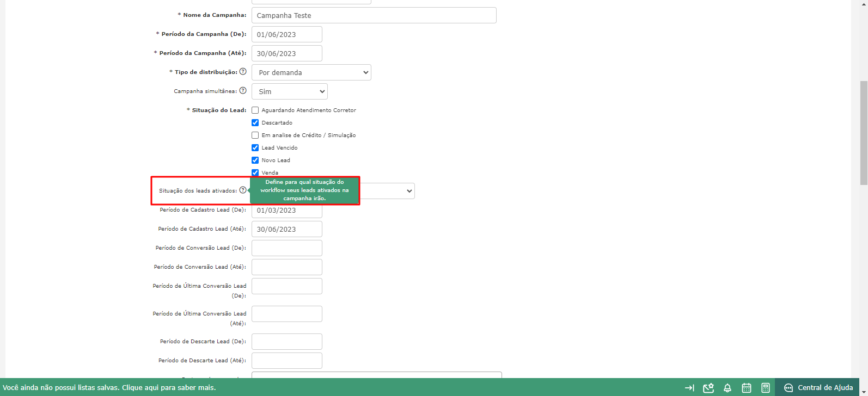868x396 pixels.
Task: Open the Campanha simultânea dropdown
Action: click(x=290, y=91)
